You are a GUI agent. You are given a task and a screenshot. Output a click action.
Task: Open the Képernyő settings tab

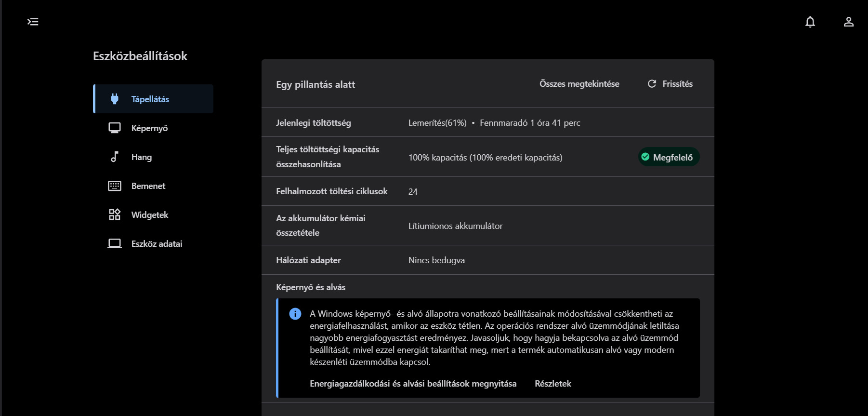point(149,128)
